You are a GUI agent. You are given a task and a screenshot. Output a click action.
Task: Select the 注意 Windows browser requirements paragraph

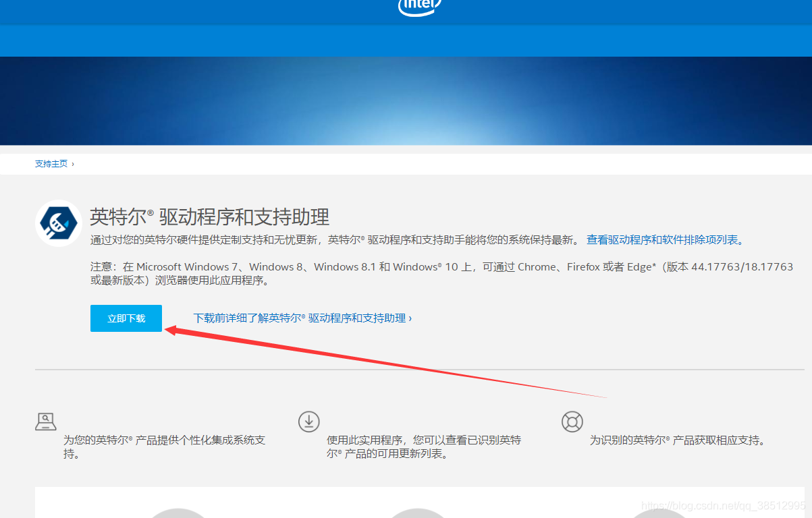pos(442,274)
